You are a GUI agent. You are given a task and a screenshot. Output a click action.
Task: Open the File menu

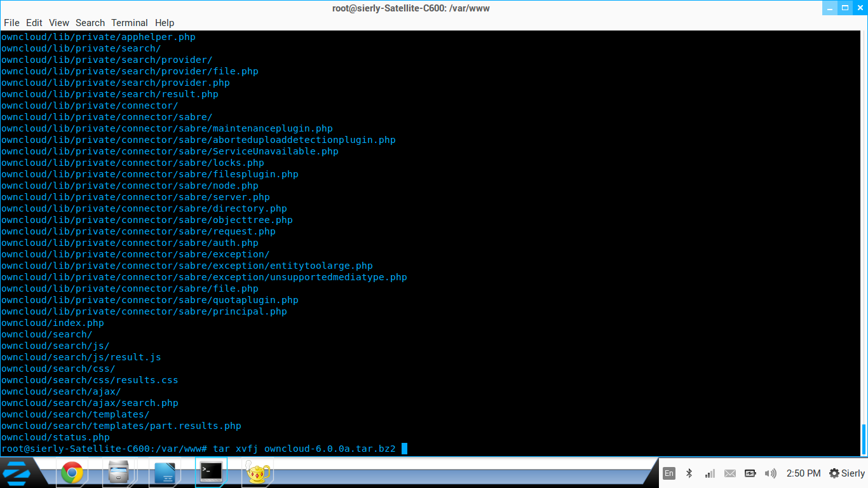11,23
